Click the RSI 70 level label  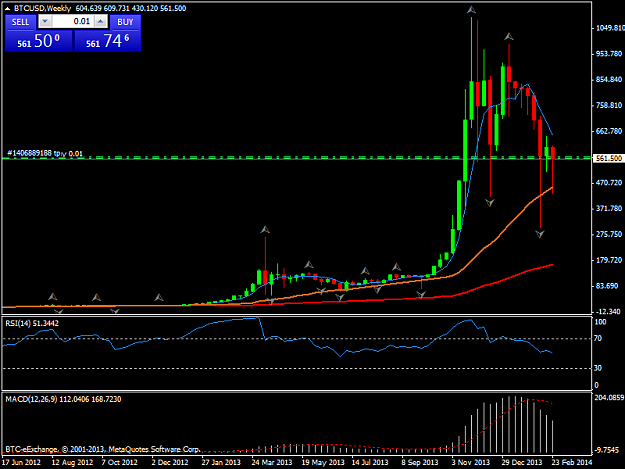[x=597, y=339]
